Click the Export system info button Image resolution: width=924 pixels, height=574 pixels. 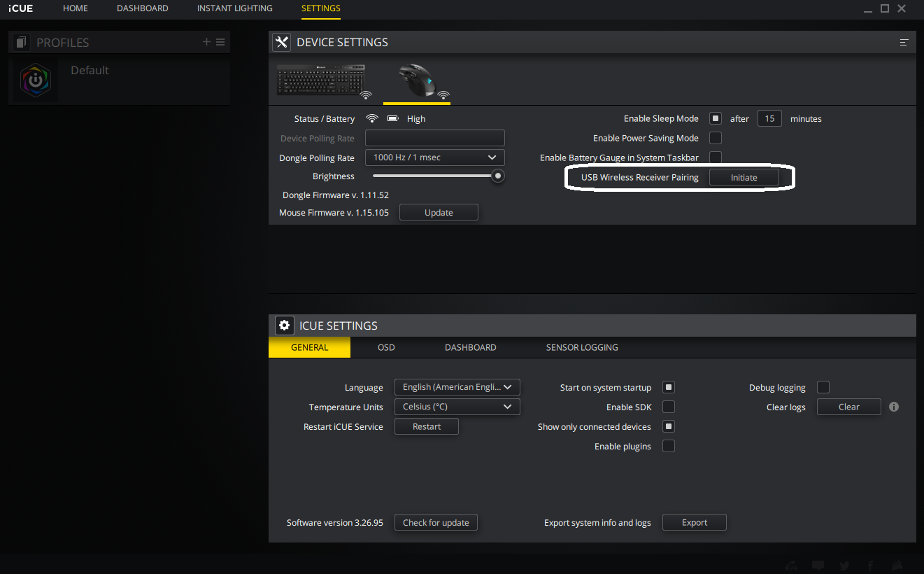[695, 522]
